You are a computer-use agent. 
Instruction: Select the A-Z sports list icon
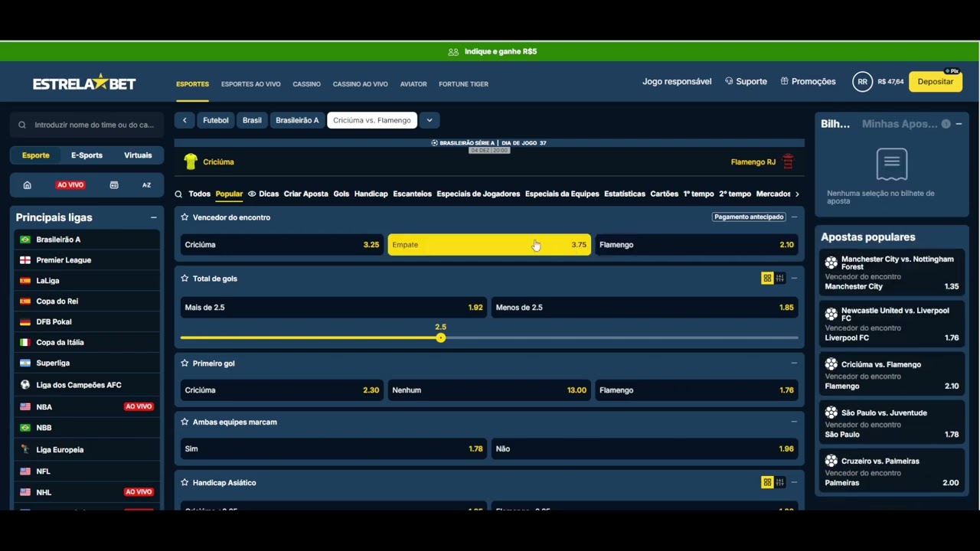pyautogui.click(x=146, y=184)
